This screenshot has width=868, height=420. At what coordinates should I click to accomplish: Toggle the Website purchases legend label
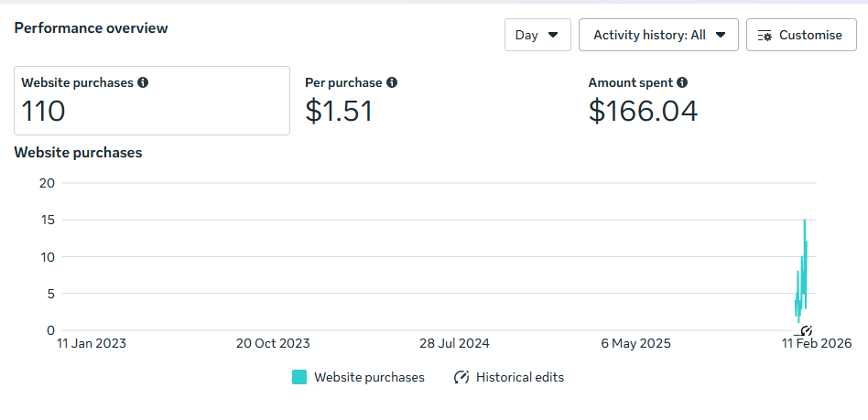click(369, 377)
